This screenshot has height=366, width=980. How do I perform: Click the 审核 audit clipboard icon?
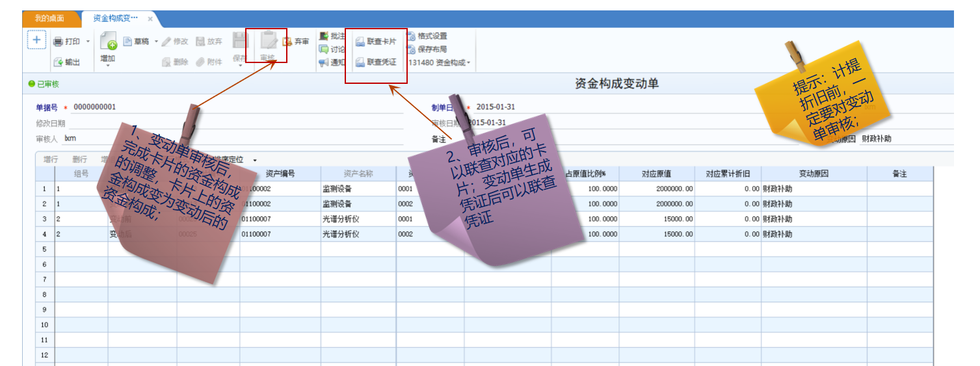[268, 41]
